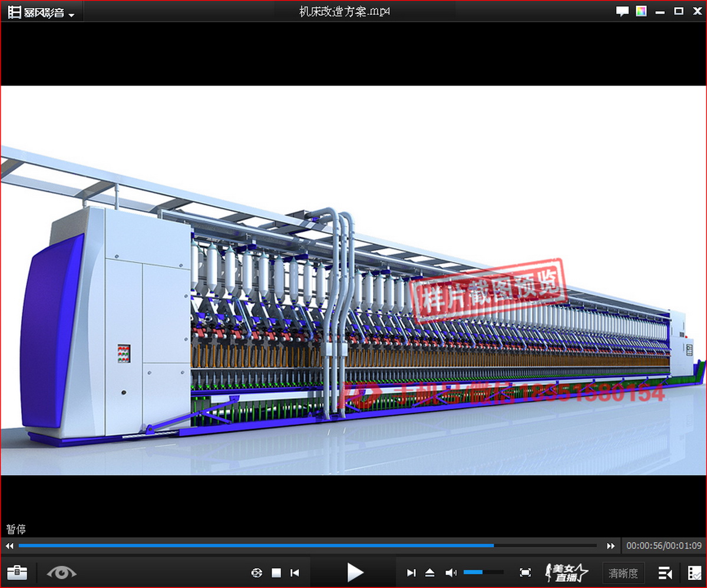Adjust the volume slider level
Screen dimensions: 707x588
tap(483, 572)
